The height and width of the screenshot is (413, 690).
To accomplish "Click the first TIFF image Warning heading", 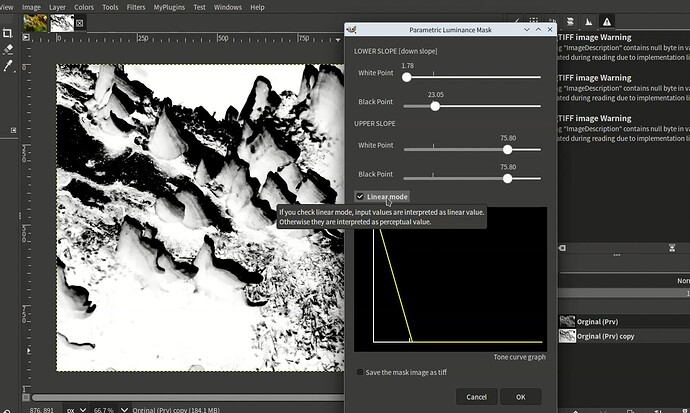I will pyautogui.click(x=595, y=37).
